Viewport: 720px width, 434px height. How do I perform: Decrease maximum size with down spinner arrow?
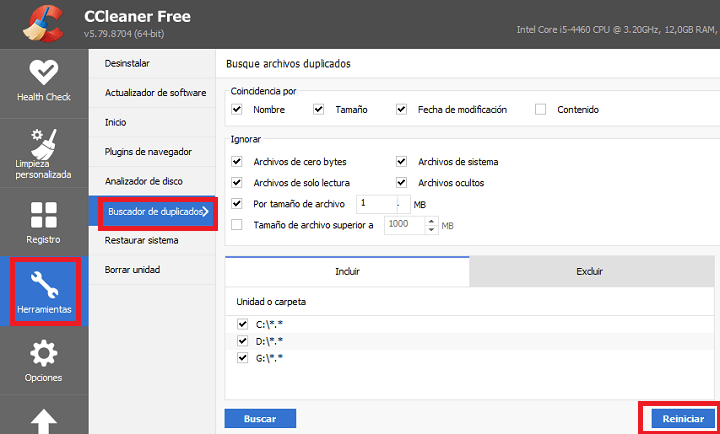431,229
